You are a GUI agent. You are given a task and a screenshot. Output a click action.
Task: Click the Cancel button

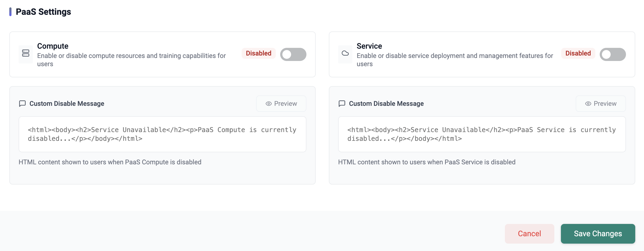529,234
